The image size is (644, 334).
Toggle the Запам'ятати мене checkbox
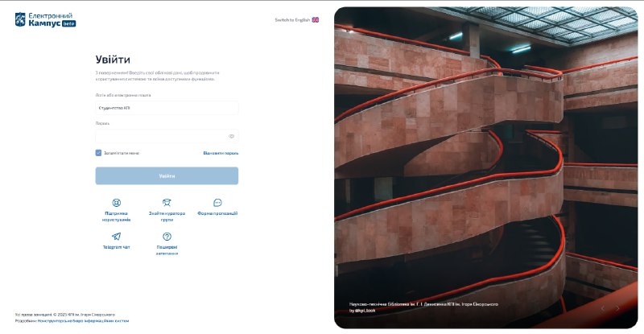[98, 153]
